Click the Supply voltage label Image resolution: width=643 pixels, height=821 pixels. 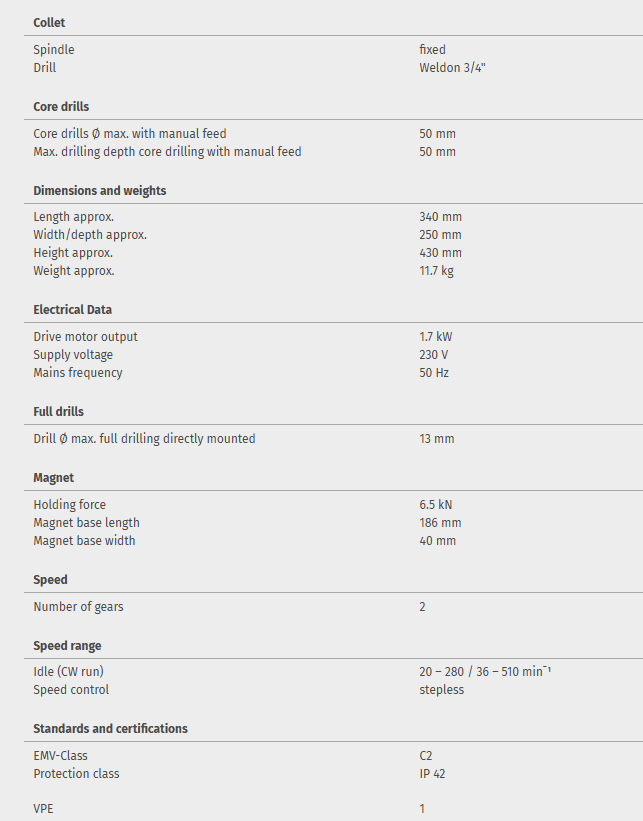click(73, 355)
